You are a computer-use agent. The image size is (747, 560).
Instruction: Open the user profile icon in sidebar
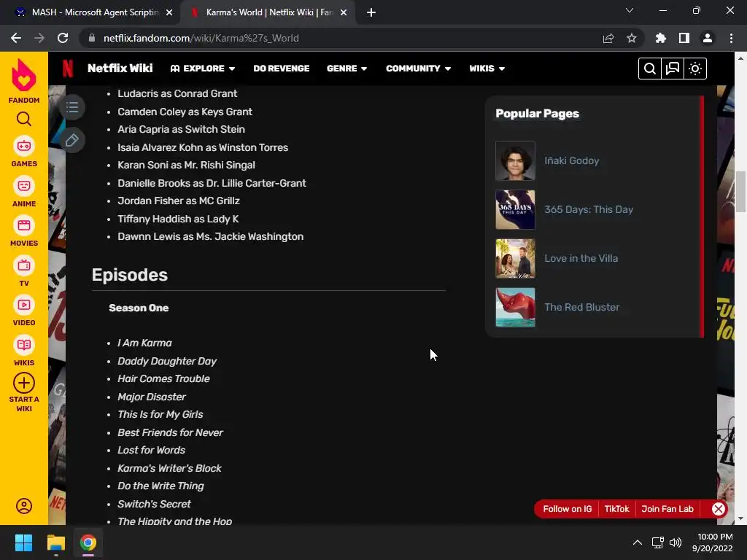pyautogui.click(x=24, y=506)
